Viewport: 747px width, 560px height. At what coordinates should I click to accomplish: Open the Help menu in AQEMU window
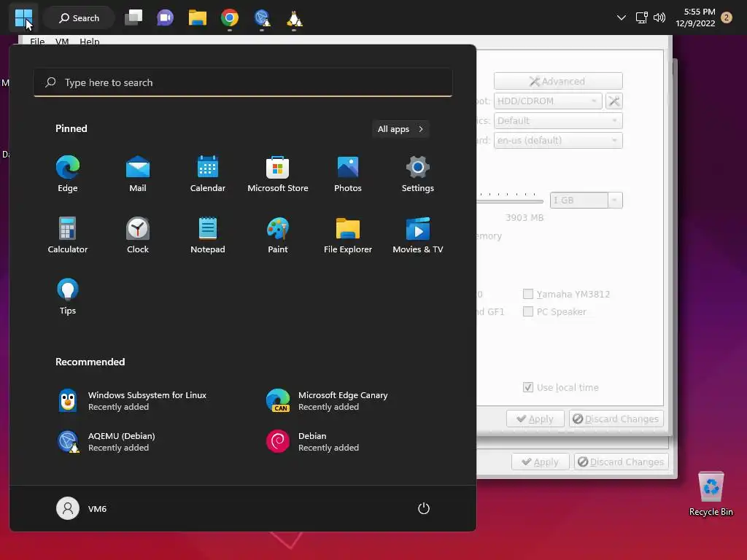(90, 42)
